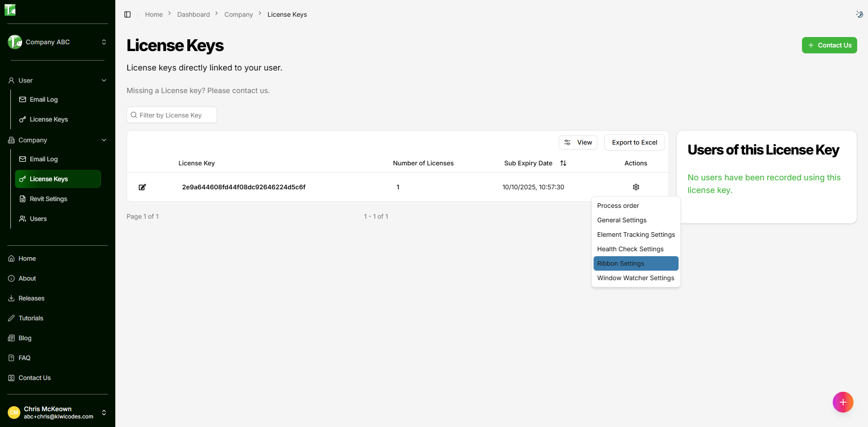Click the gear icon in the Actions column
Viewport: 868px width, 427px height.
click(x=636, y=187)
